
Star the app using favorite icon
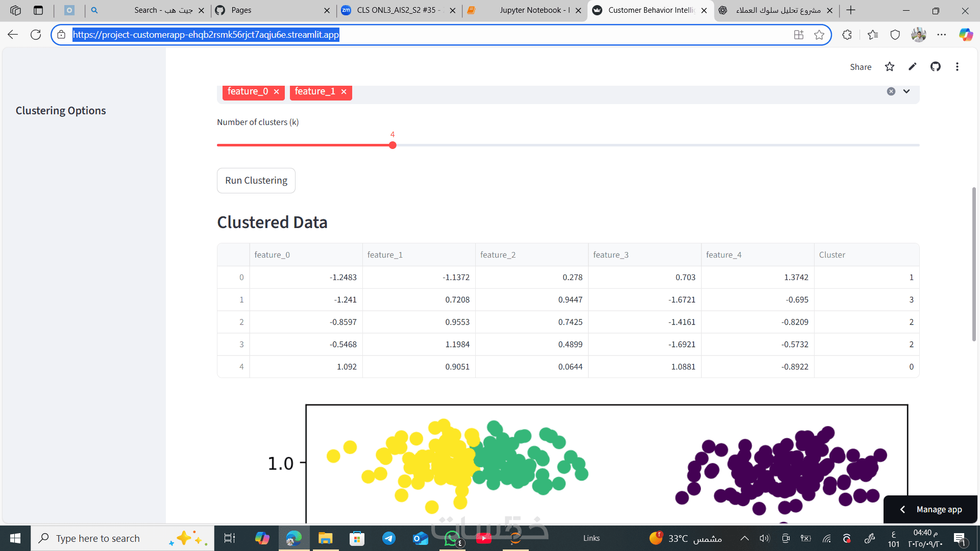click(x=890, y=67)
